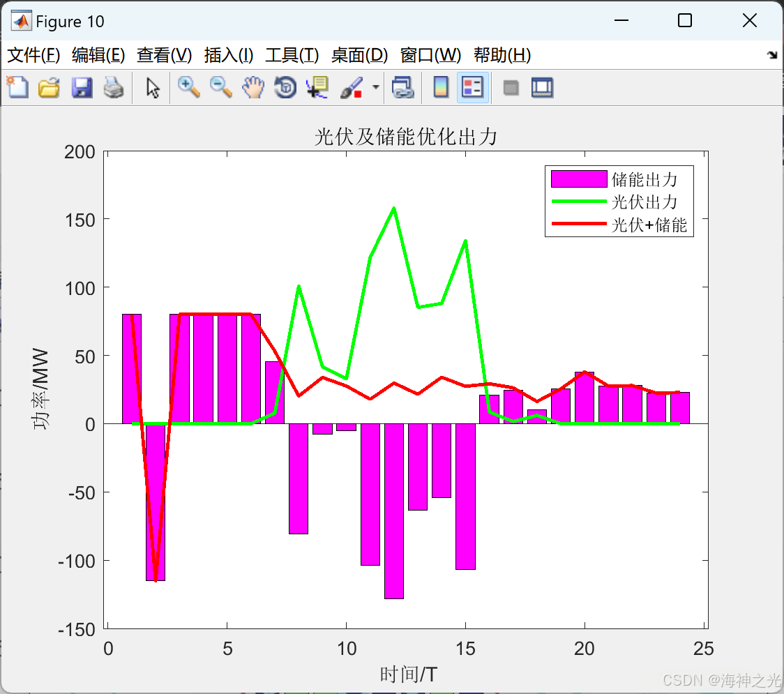
Task: Activate the Rotate 3D tool
Action: pyautogui.click(x=285, y=87)
